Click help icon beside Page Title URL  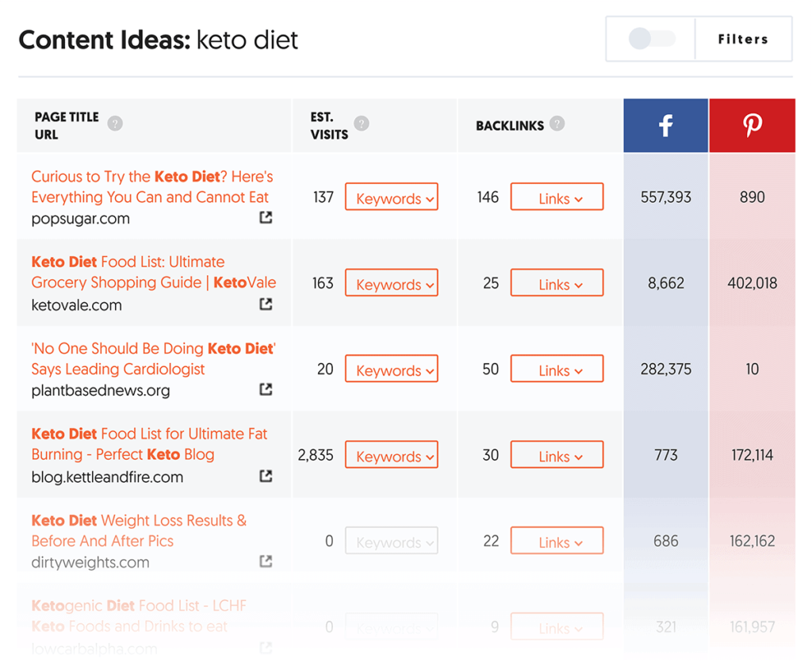[116, 124]
